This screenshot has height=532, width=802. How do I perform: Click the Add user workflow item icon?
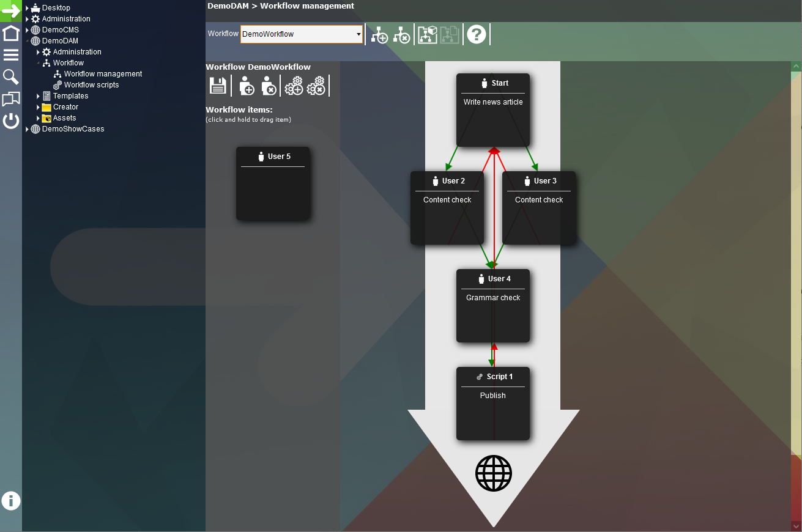click(x=246, y=86)
